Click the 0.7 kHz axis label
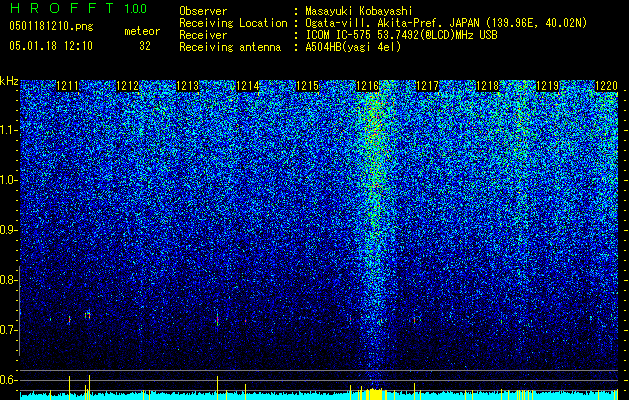The image size is (629, 400). pyautogui.click(x=8, y=330)
